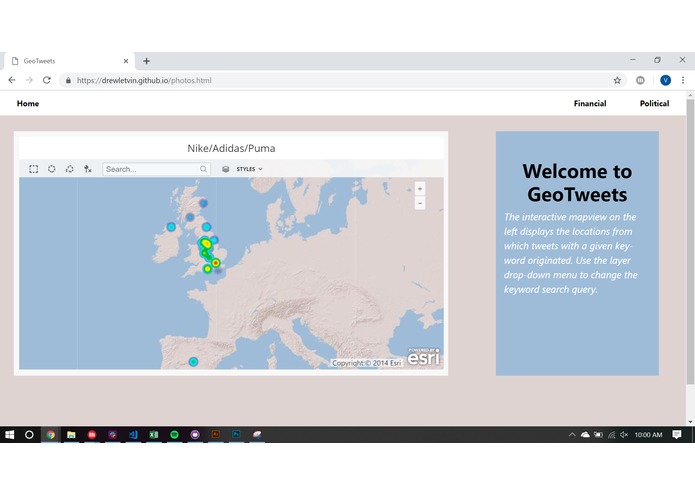The width and height of the screenshot is (695, 494).
Task: Click the Copyright 2014 Esri attribution
Action: click(367, 363)
